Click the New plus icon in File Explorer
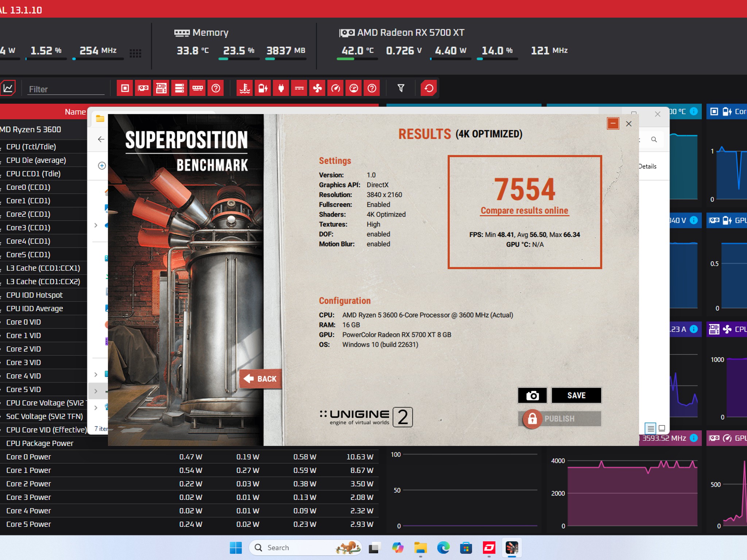The width and height of the screenshot is (747, 560). (x=102, y=166)
